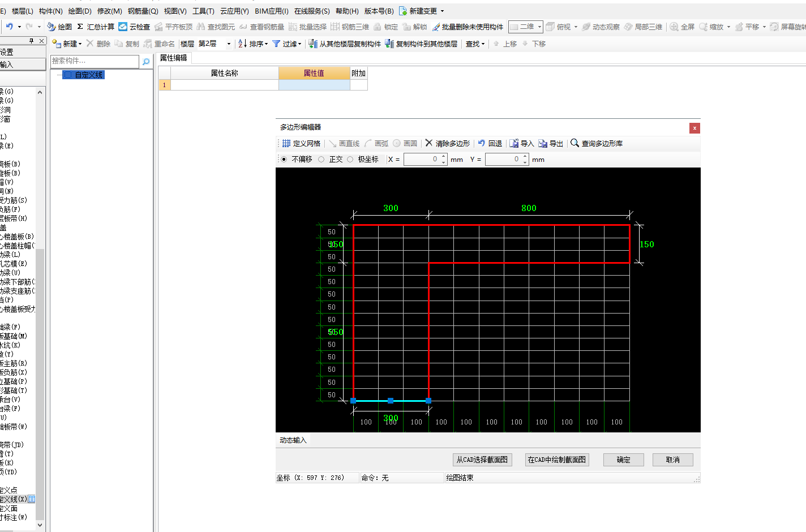The width and height of the screenshot is (806, 532).
Task: Click 定义网格 in polygon editor
Action: click(x=301, y=143)
